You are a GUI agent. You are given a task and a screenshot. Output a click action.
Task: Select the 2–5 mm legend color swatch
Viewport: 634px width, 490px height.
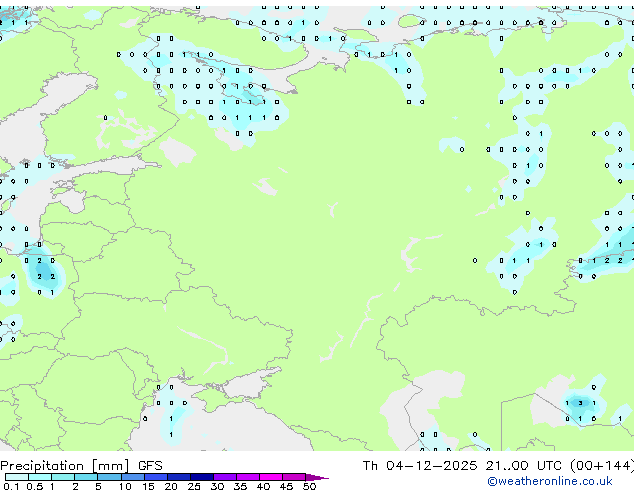(86, 477)
